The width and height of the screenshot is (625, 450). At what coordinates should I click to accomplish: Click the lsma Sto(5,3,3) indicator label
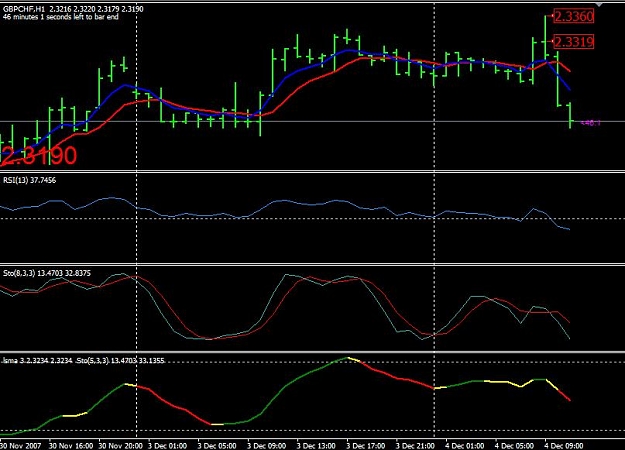[x=83, y=361]
